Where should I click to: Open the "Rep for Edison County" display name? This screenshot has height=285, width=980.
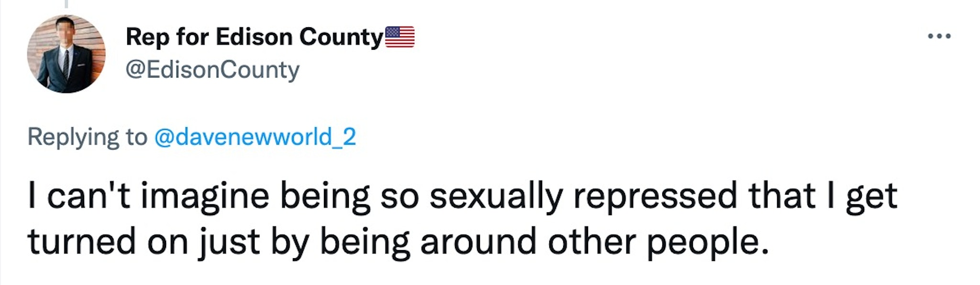(255, 37)
